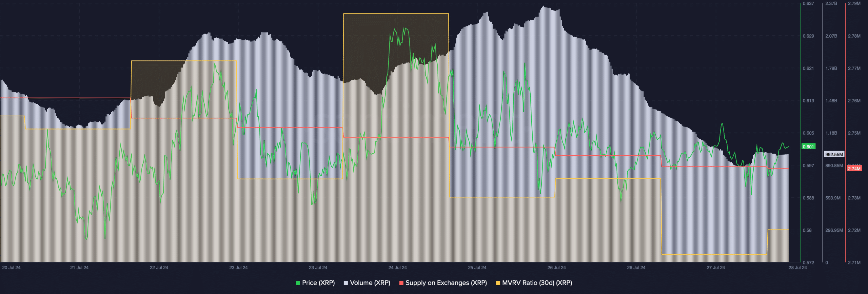Click the 2.07B volume axis label

point(831,36)
